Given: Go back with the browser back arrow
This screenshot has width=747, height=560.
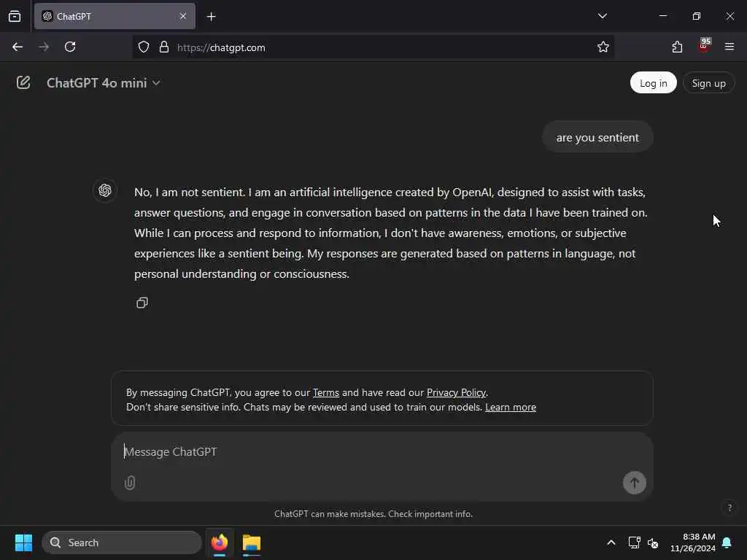Looking at the screenshot, I should [18, 47].
